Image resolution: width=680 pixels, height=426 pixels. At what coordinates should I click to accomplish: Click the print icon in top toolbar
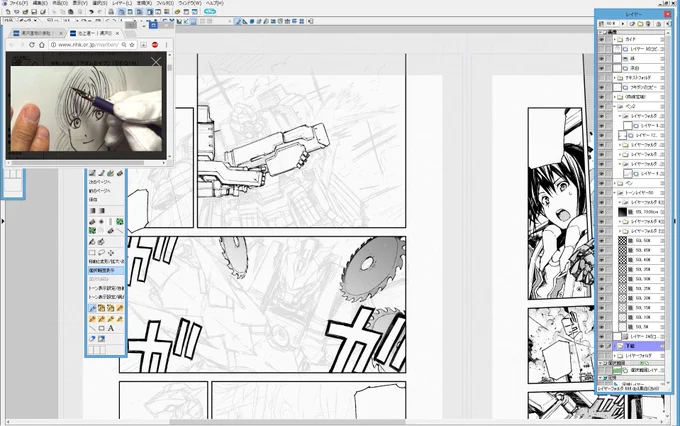click(111, 12)
